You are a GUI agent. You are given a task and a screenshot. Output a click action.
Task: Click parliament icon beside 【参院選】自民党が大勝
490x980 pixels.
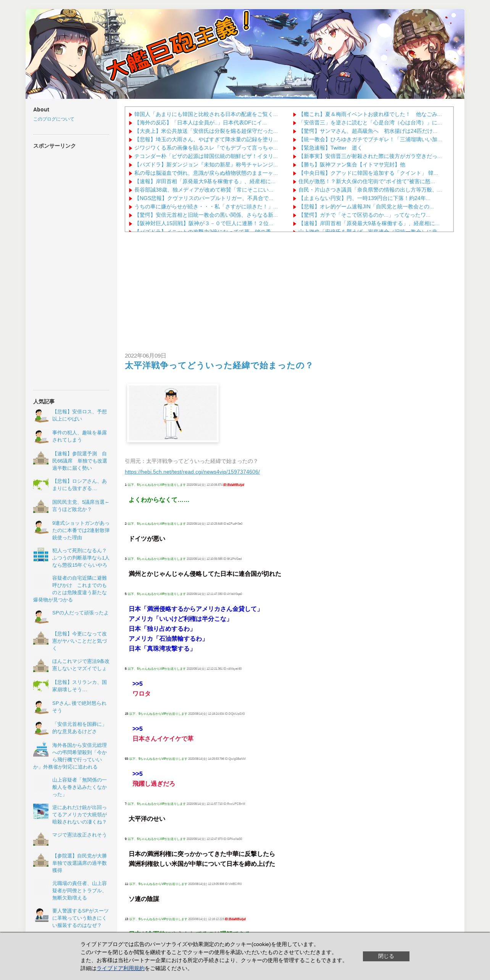[x=41, y=860]
